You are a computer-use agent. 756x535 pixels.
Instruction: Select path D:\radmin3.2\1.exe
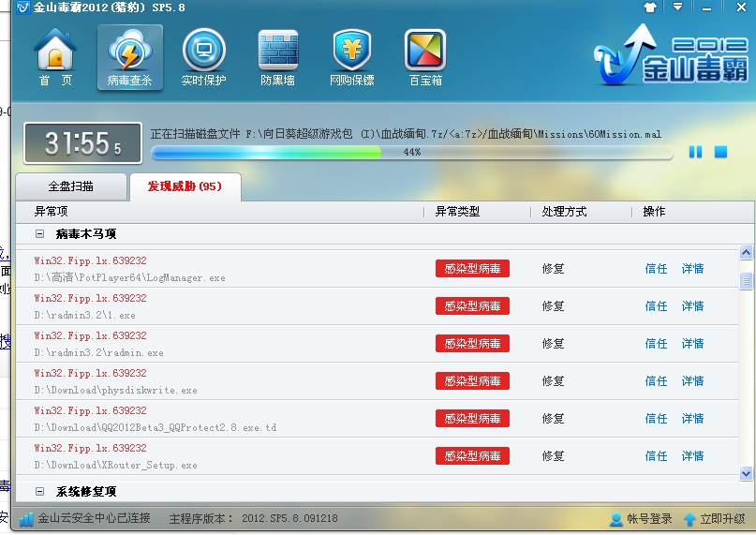(x=85, y=316)
